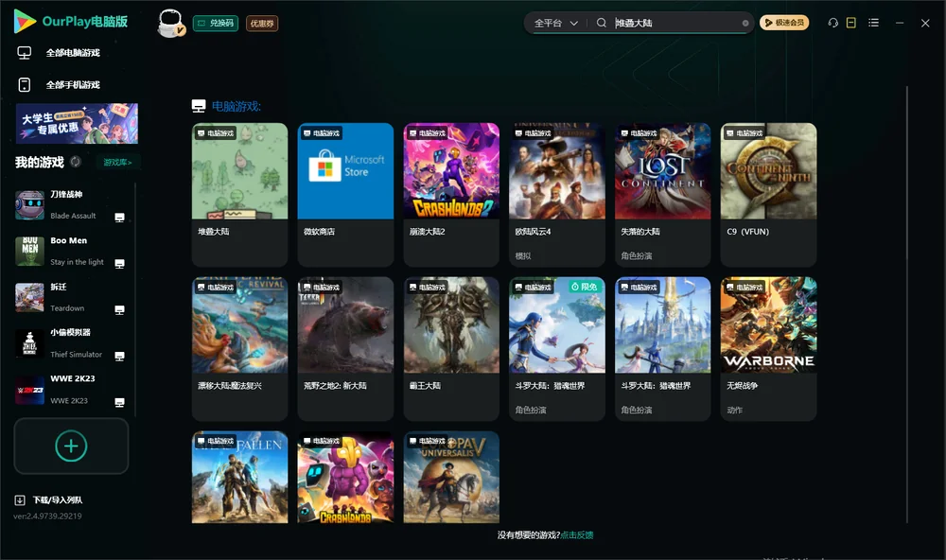Click the monitor icon beside Teardown

[119, 310]
